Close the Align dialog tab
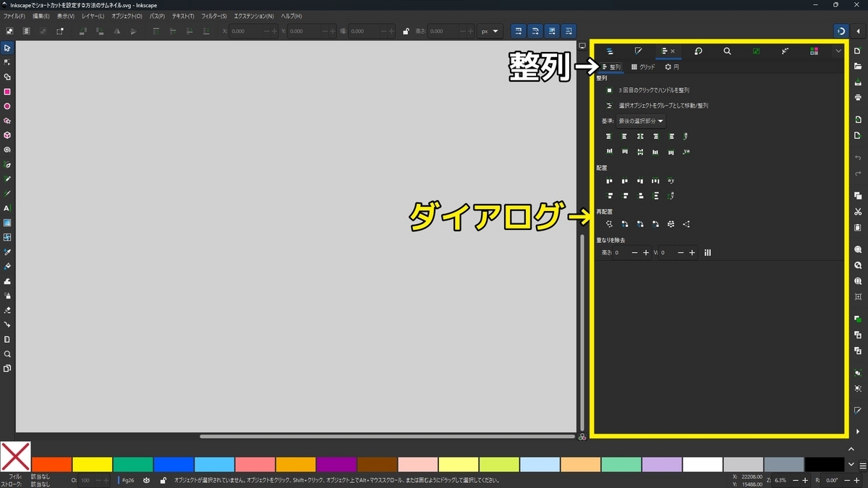The height and width of the screenshot is (488, 868). click(673, 51)
